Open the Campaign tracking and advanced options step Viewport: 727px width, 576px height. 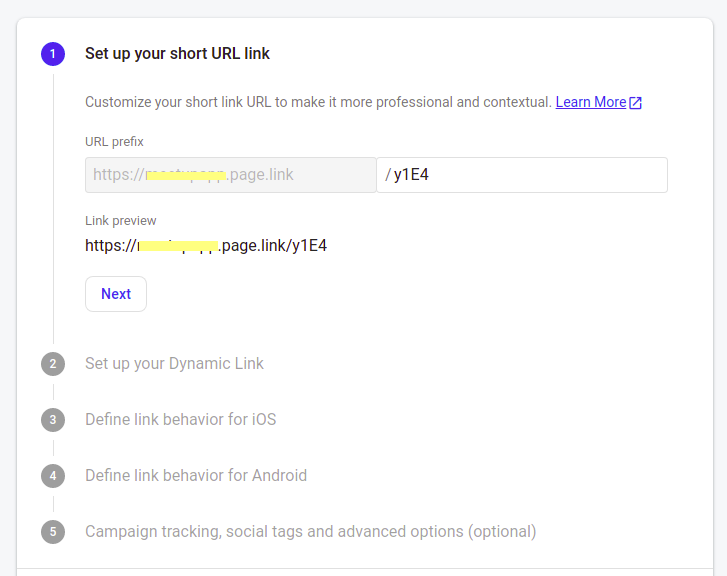310,532
